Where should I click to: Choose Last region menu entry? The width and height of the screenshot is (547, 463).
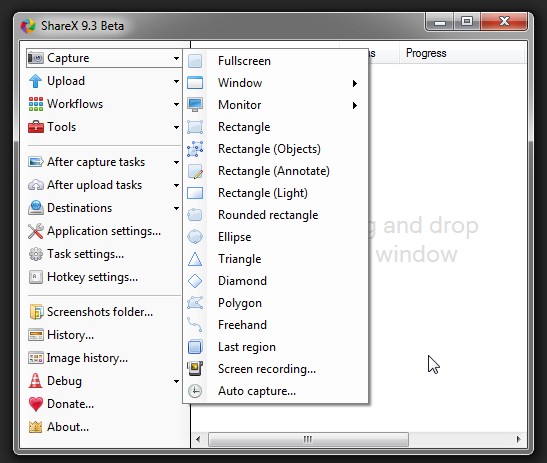tap(276, 347)
